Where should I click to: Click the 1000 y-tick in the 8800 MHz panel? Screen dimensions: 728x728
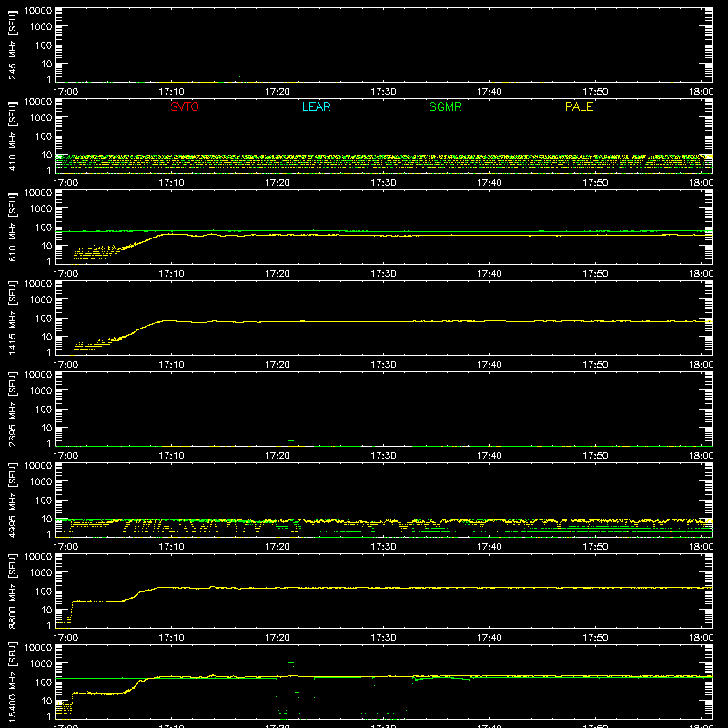click(41, 573)
